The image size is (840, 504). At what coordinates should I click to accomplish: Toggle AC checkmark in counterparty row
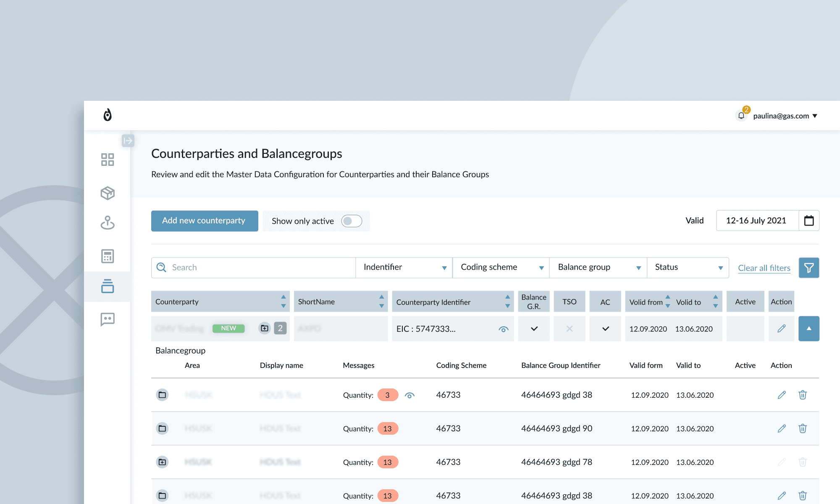click(605, 328)
